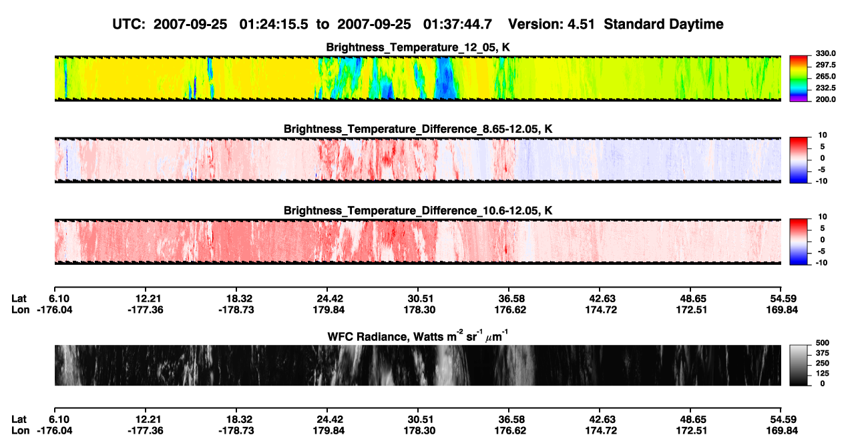Image resolution: width=868 pixels, height=445 pixels.
Task: Click Lon -178.73 on the axis under the WFC Radiance panel
Action: pos(236,430)
